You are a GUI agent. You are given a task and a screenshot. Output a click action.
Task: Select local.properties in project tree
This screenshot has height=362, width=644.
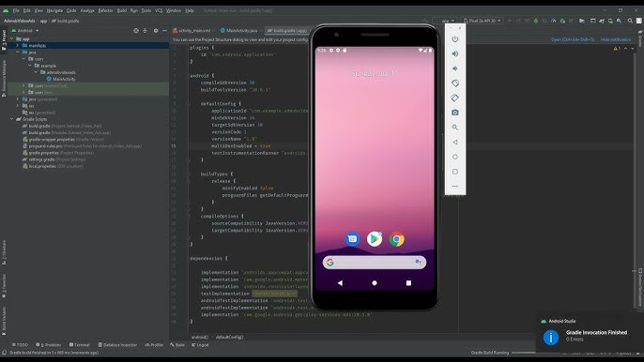pyautogui.click(x=53, y=166)
